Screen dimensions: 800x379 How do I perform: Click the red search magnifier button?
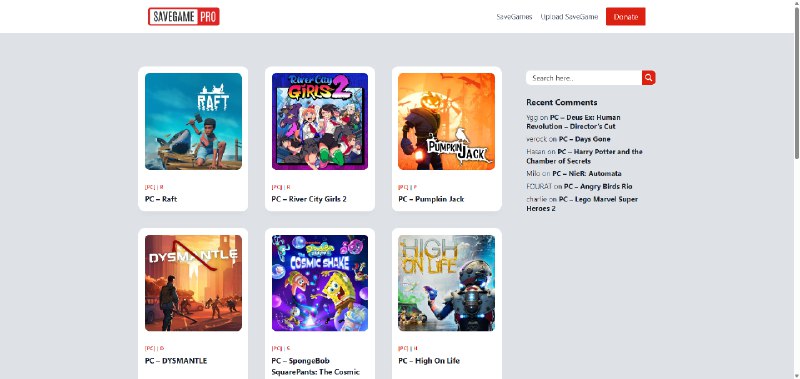click(648, 78)
